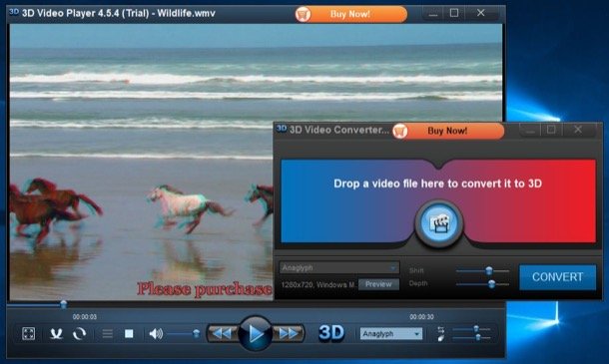Click the CONVERT button
The image size is (609, 364).
click(x=558, y=277)
